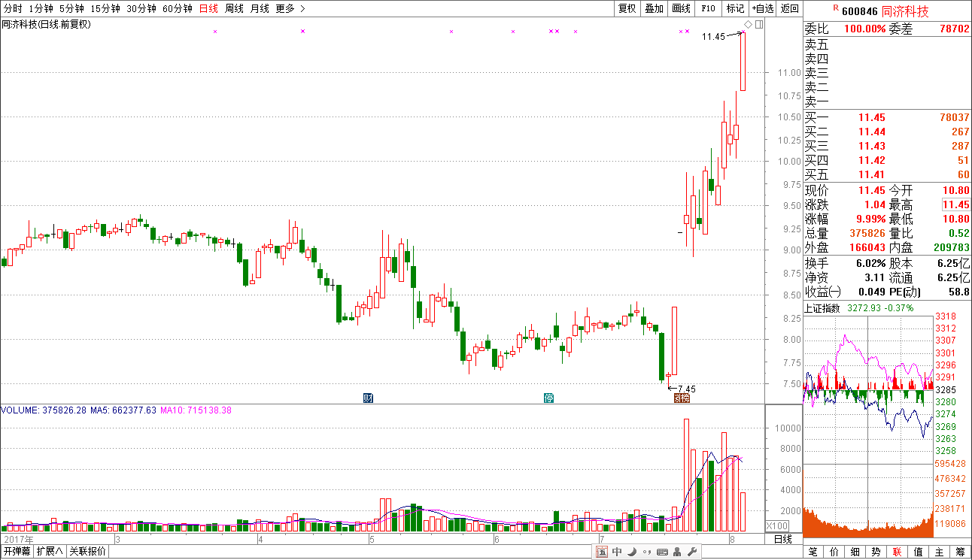Viewport: 972px width, 560px height.
Task: Toggle the split-pane icon at chart corner
Action: 759,25
